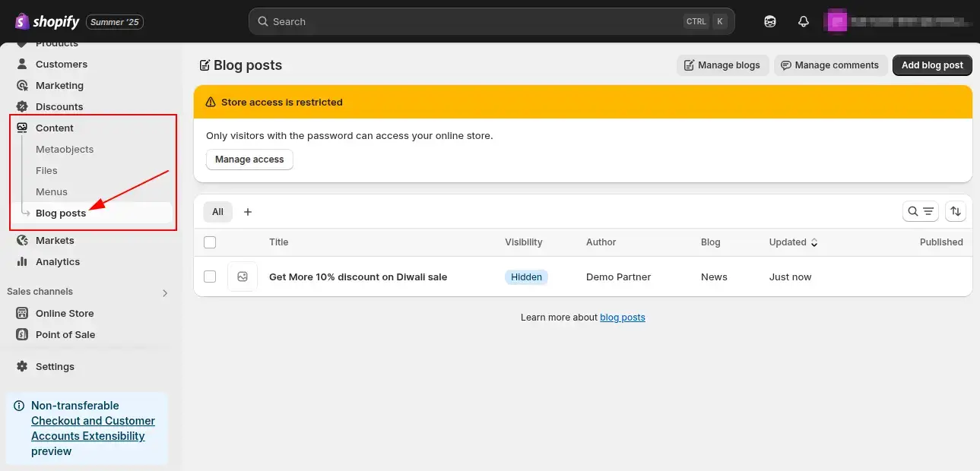Screen dimensions: 980x471
Task: Click the Point of Sale icon
Action: pos(22,335)
